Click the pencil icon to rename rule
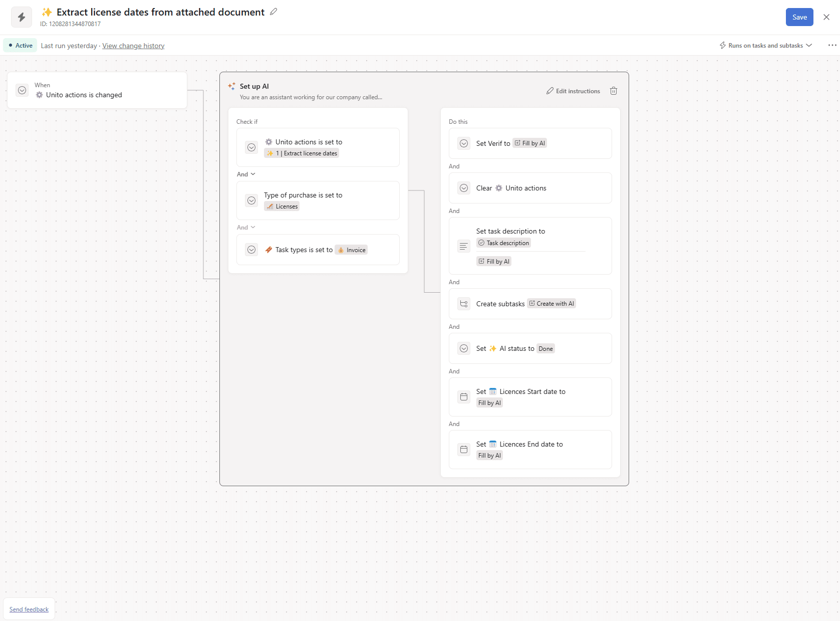 [273, 12]
